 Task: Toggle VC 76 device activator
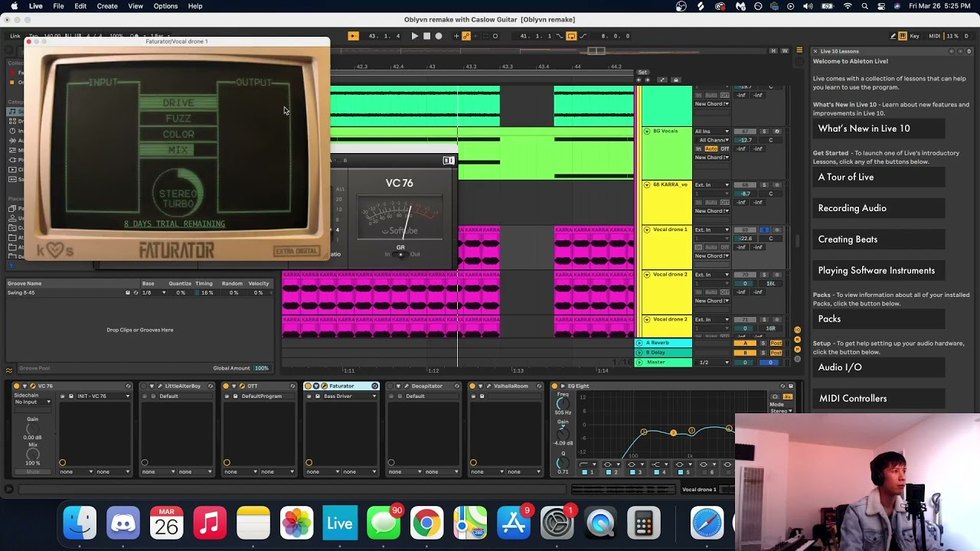pos(15,386)
